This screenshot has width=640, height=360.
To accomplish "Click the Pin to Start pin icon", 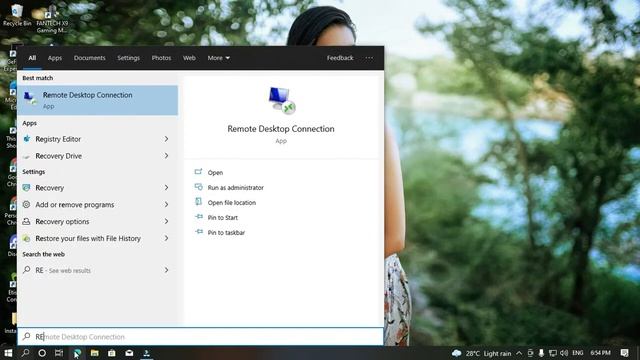I will pyautogui.click(x=199, y=217).
